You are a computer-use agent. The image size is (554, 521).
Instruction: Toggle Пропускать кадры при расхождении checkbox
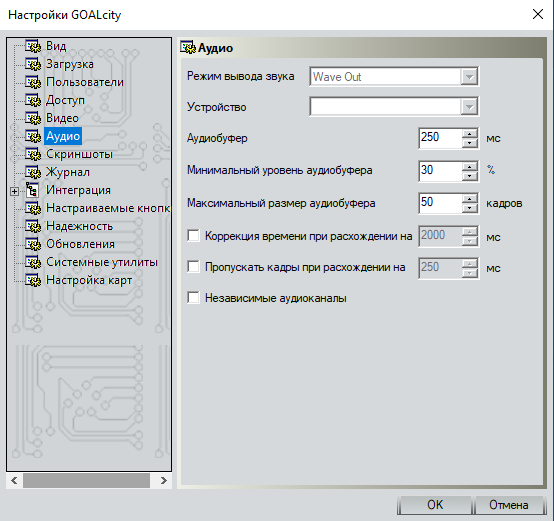193,267
